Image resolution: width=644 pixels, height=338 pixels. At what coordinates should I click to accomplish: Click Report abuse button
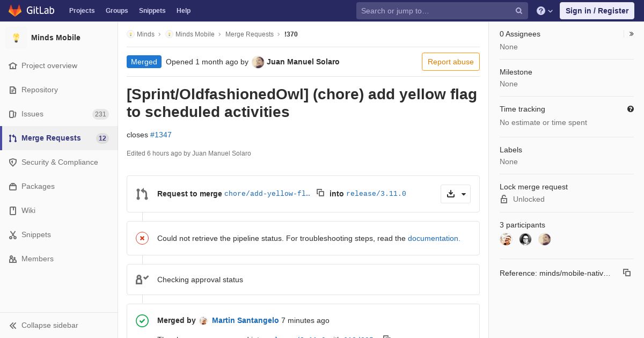451,62
